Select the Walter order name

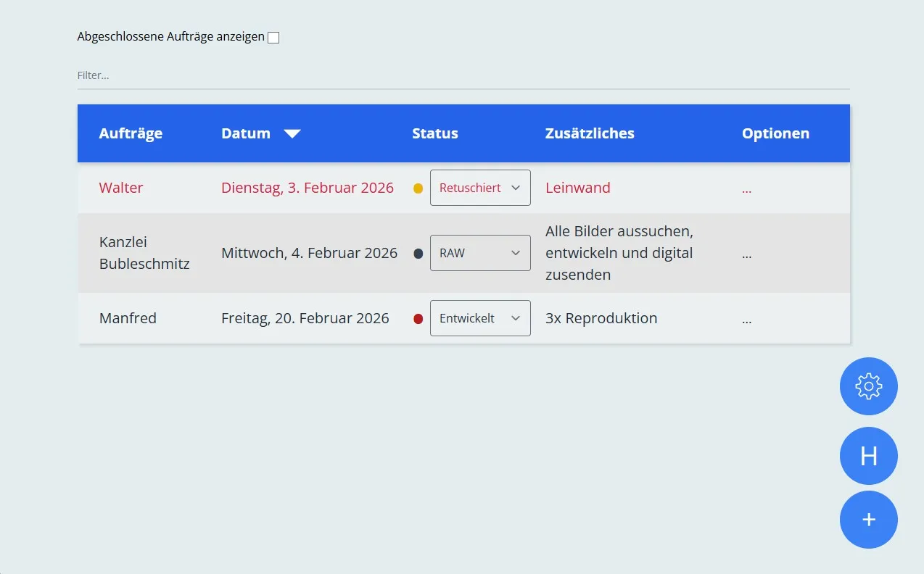pos(121,188)
